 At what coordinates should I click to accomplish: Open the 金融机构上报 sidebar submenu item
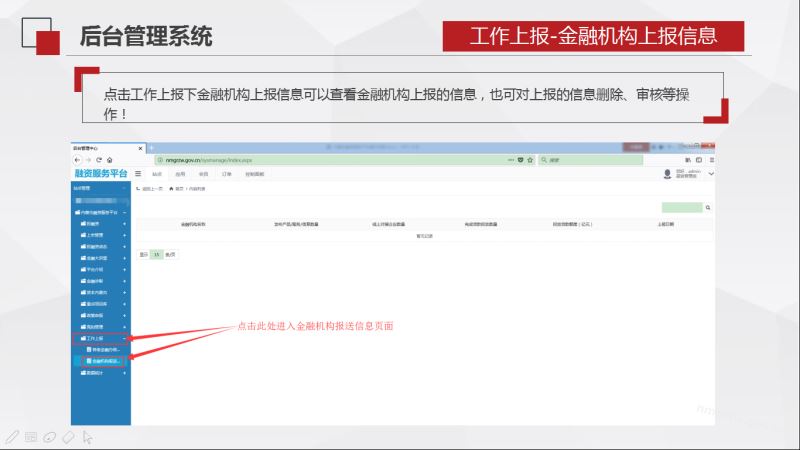(104, 360)
